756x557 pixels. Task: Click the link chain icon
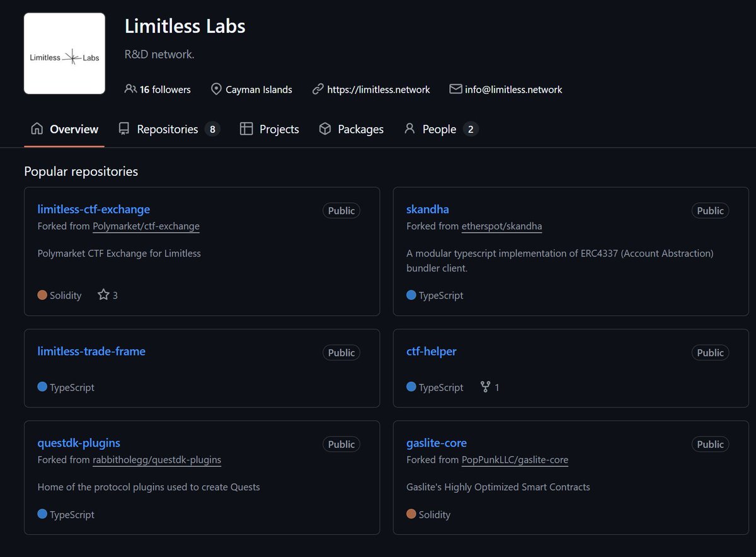pyautogui.click(x=318, y=89)
